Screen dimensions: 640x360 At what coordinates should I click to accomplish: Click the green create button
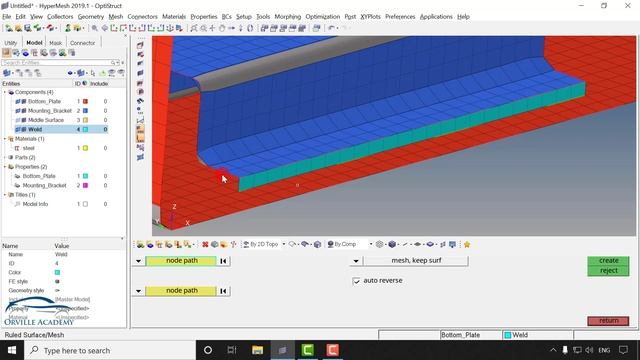pyautogui.click(x=608, y=261)
